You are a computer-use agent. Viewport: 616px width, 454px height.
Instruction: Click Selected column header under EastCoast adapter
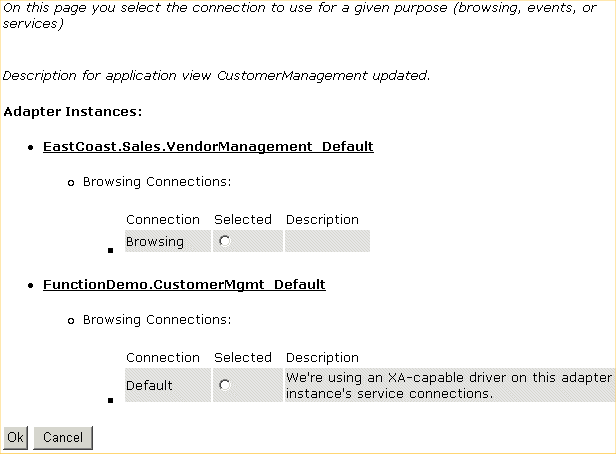243,219
